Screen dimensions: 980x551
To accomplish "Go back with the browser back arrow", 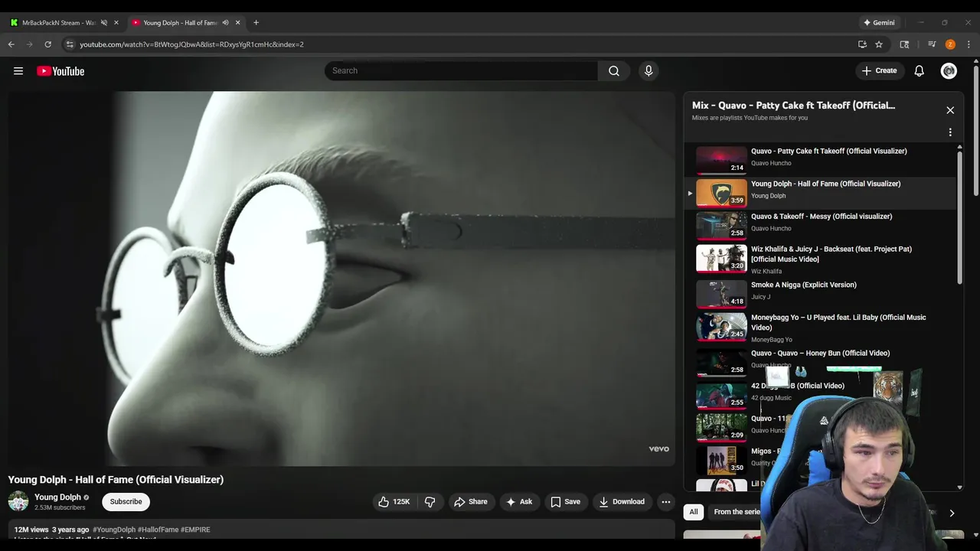I will click(x=11, y=44).
